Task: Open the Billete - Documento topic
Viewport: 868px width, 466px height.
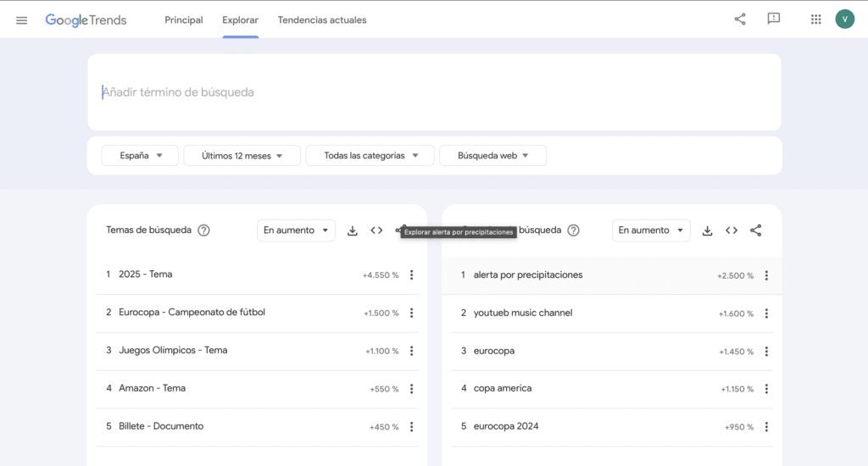Action: tap(161, 426)
